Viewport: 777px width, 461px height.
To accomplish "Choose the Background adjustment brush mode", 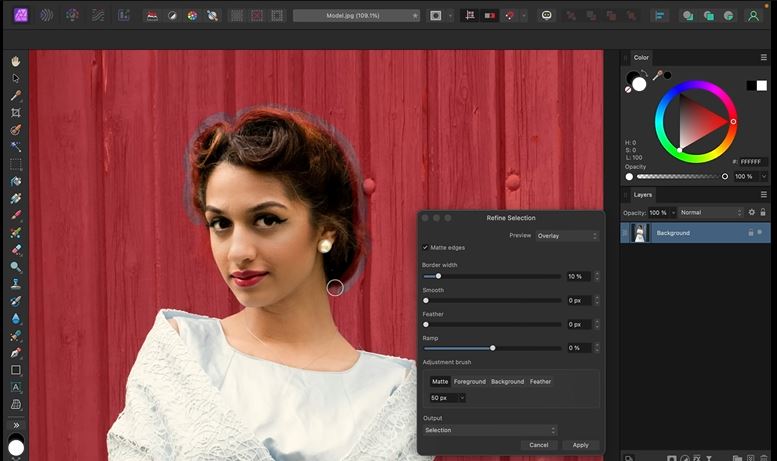I will 507,381.
